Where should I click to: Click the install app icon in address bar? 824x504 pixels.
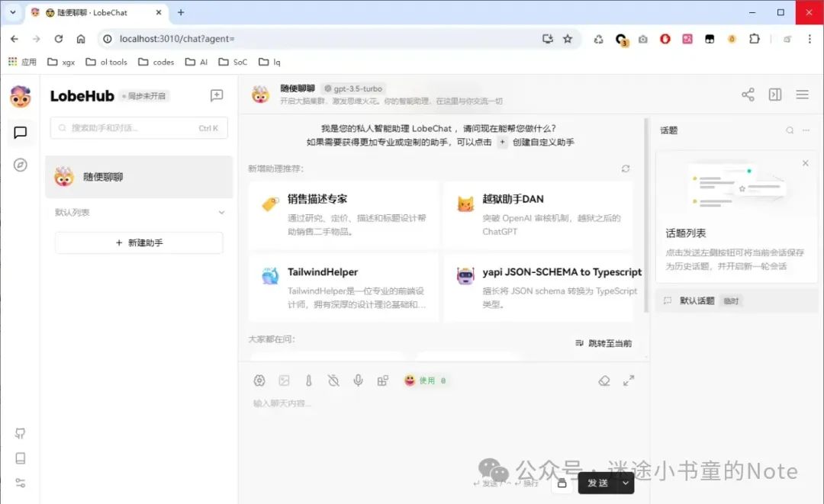(548, 39)
